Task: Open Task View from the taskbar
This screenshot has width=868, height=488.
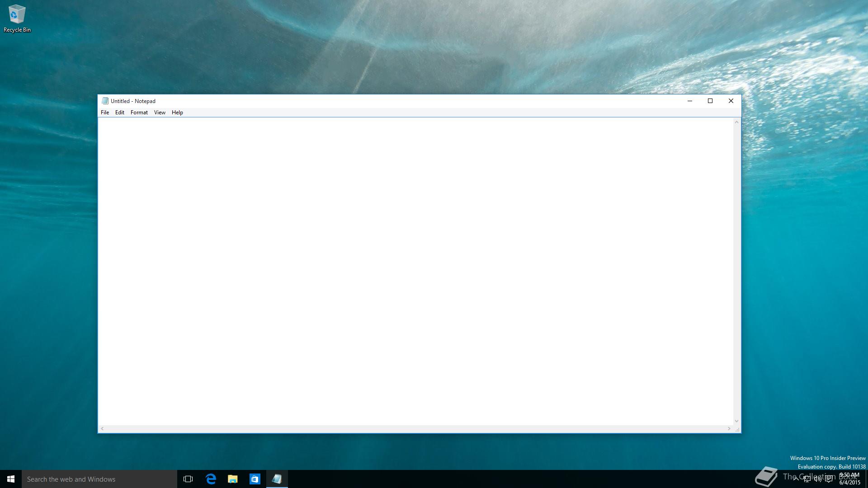Action: 188,479
